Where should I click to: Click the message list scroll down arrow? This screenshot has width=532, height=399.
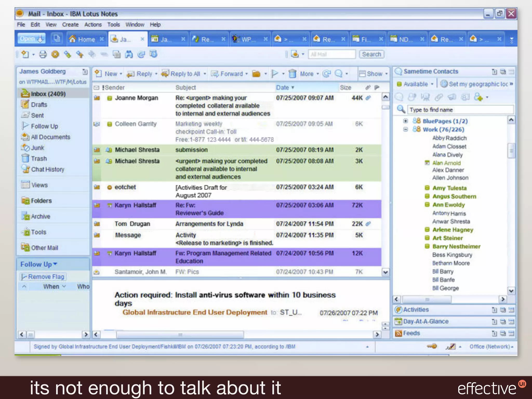click(385, 272)
